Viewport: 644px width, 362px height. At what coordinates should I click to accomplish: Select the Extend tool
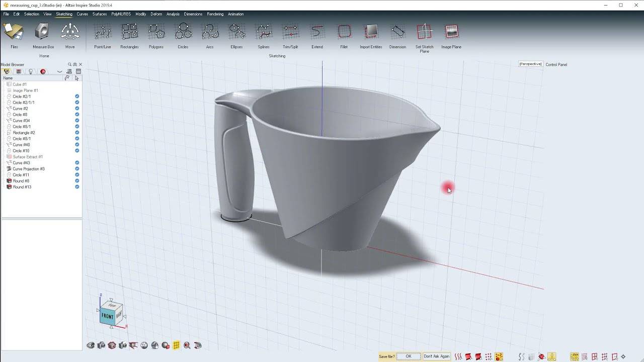point(317,35)
